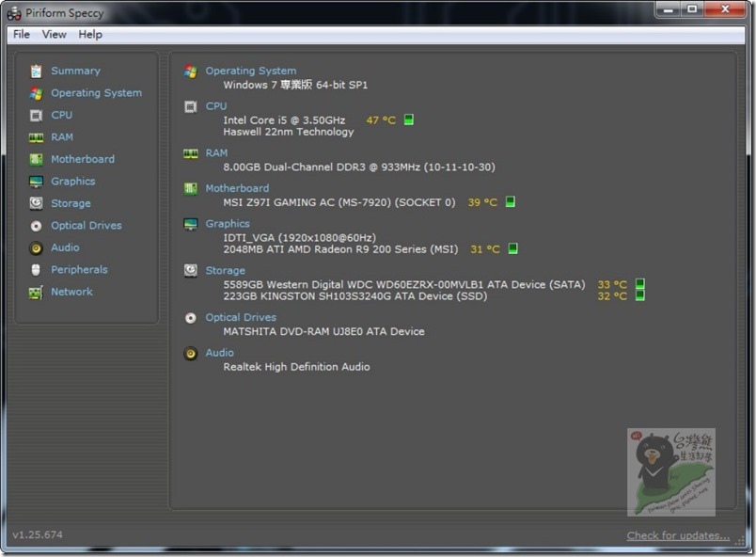Screen dimensions: 756x557
Task: Click the Peripherals mouse icon in sidebar
Action: [x=36, y=270]
